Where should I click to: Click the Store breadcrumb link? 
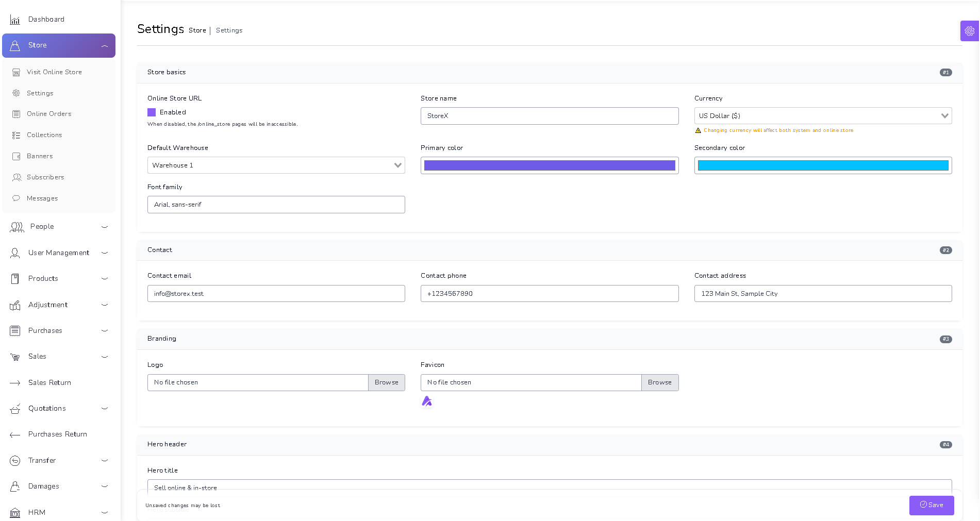click(x=197, y=30)
